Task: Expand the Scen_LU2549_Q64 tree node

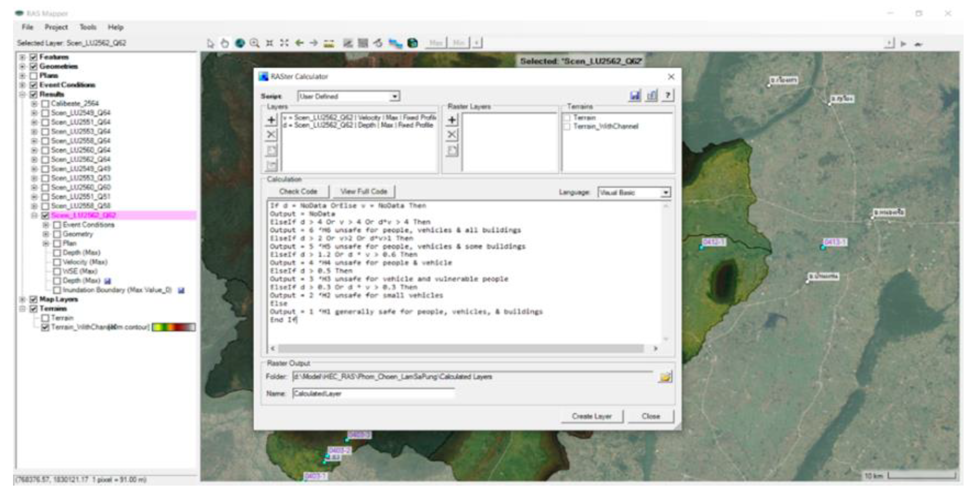Action: [34, 113]
